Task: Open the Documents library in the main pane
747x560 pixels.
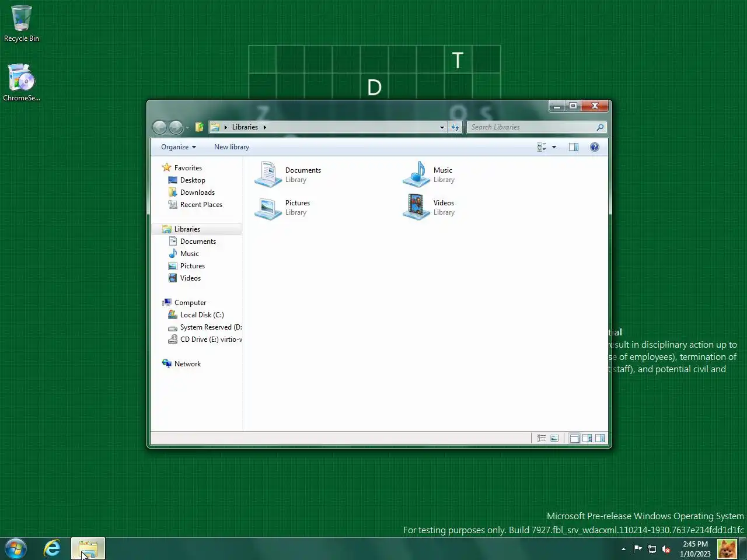Action: tap(288, 174)
